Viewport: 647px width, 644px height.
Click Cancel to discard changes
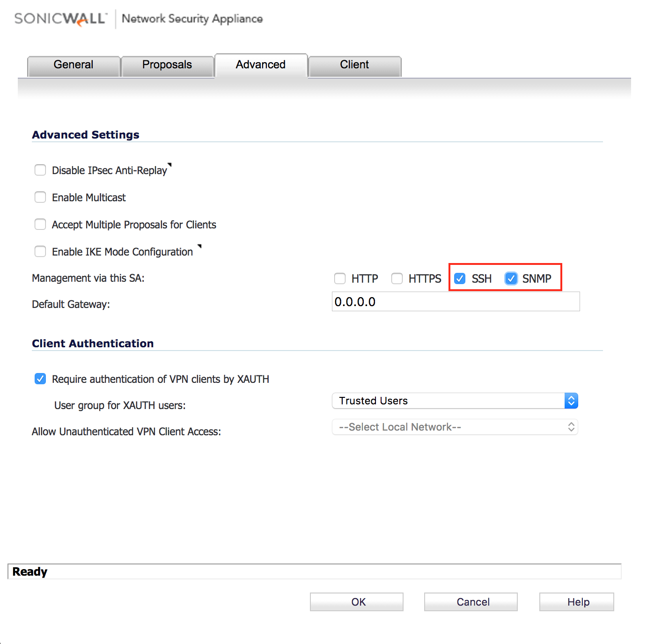click(471, 602)
